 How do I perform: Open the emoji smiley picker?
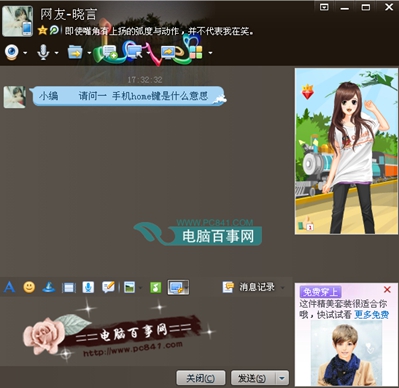[29, 287]
